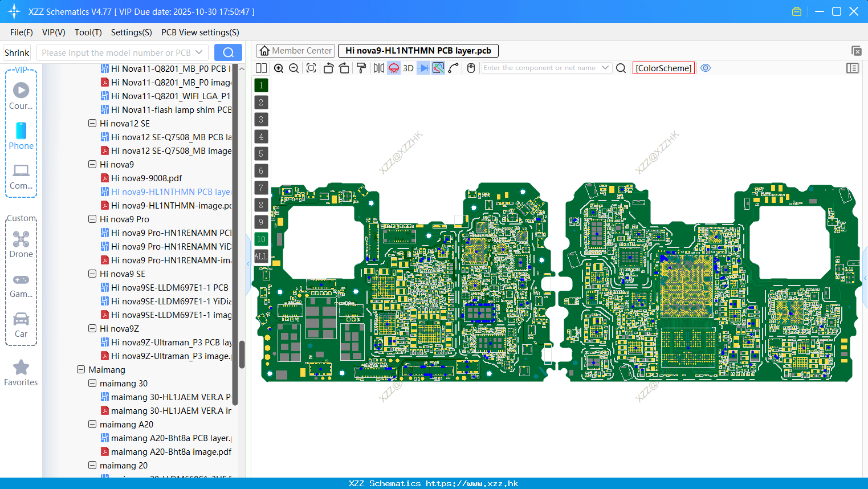
Task: Open the VIP(V) menu
Action: click(x=54, y=32)
